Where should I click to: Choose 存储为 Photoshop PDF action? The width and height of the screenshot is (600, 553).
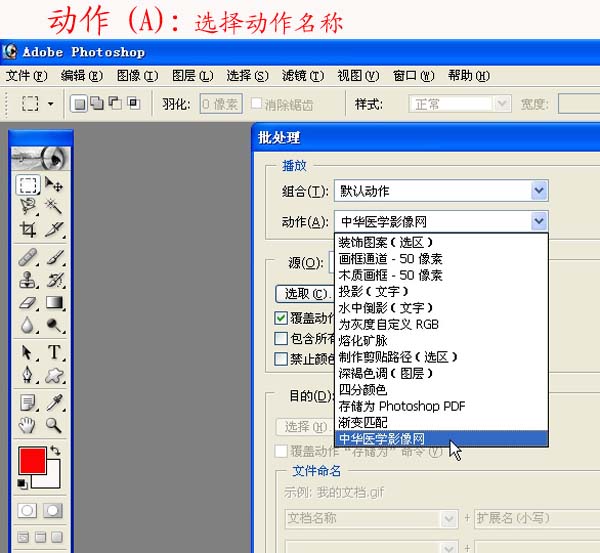(x=442, y=406)
